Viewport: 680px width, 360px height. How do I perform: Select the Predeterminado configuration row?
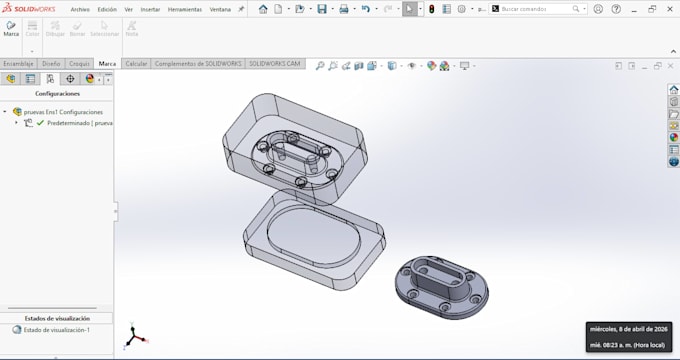pos(68,123)
